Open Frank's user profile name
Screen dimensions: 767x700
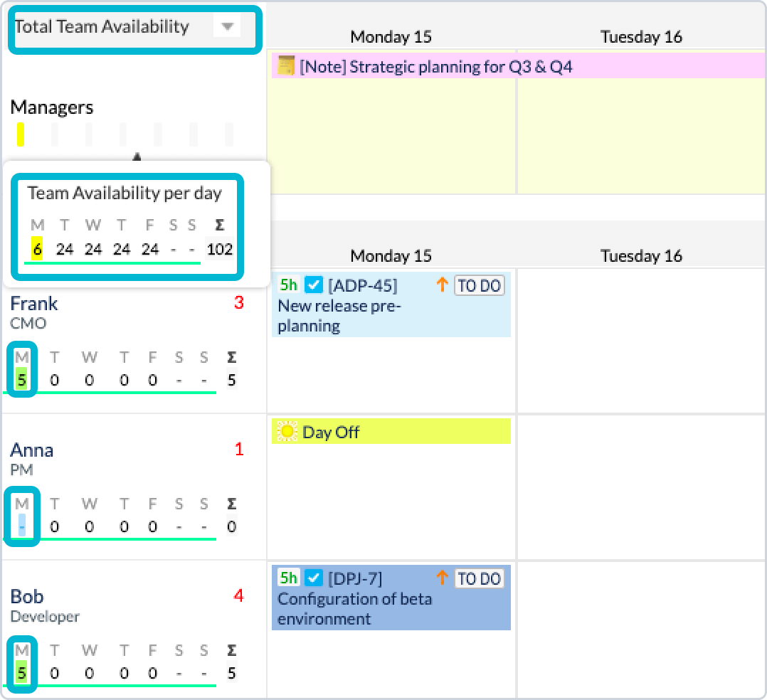coord(33,304)
